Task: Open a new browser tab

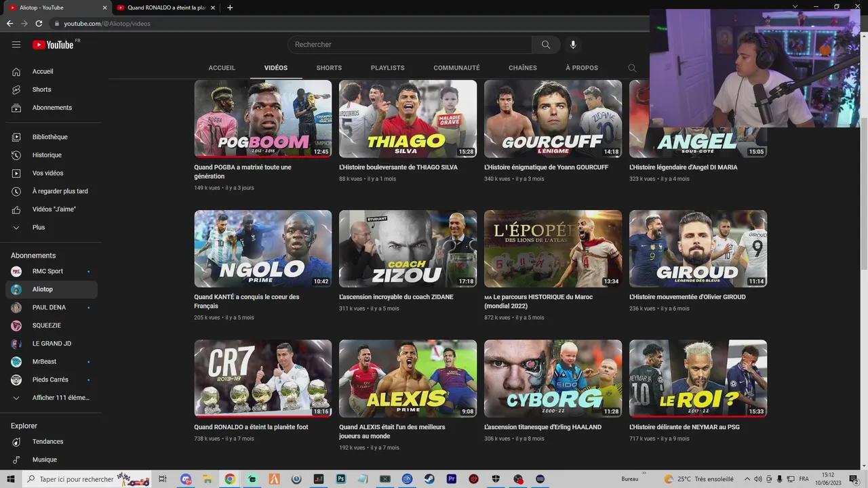Action: [x=230, y=7]
